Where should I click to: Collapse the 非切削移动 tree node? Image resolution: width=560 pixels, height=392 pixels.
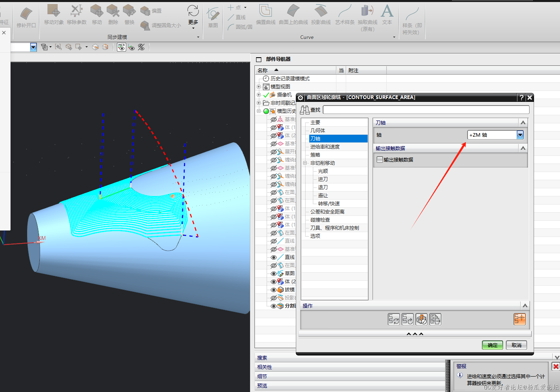click(x=305, y=163)
